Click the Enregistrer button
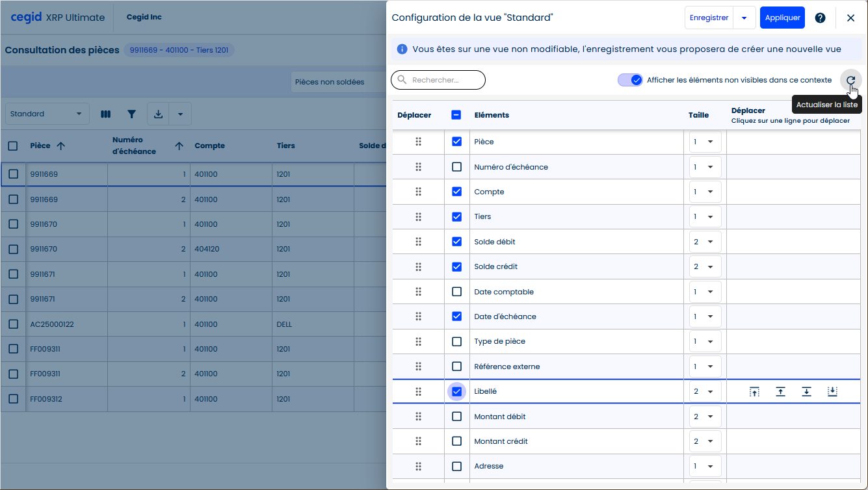 pos(709,18)
